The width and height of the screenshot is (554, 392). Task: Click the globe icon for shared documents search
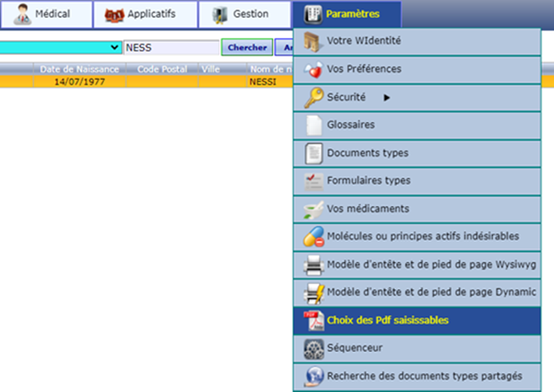(313, 376)
